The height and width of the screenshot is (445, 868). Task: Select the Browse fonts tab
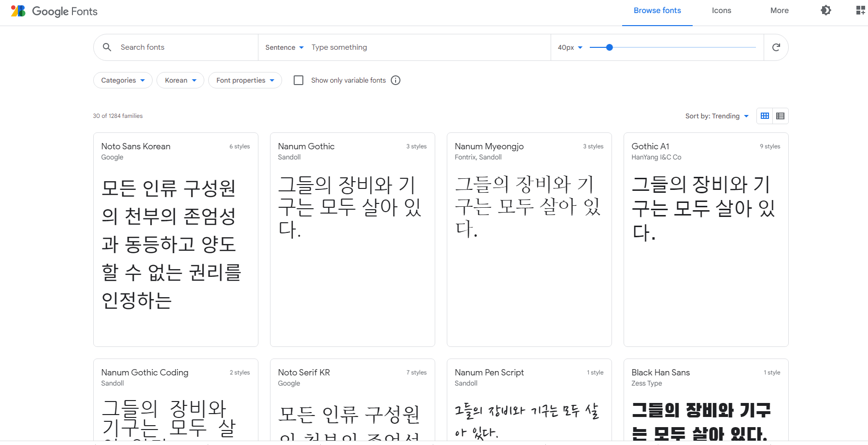[657, 11]
